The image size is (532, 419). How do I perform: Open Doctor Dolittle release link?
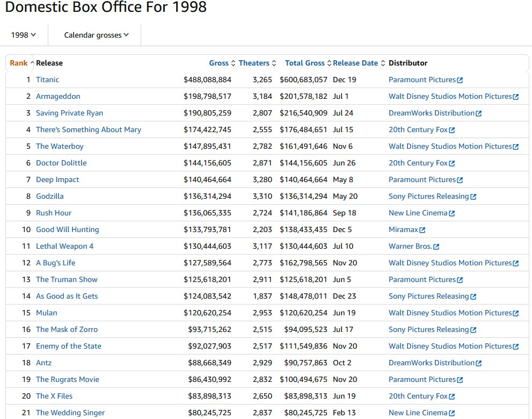[61, 163]
